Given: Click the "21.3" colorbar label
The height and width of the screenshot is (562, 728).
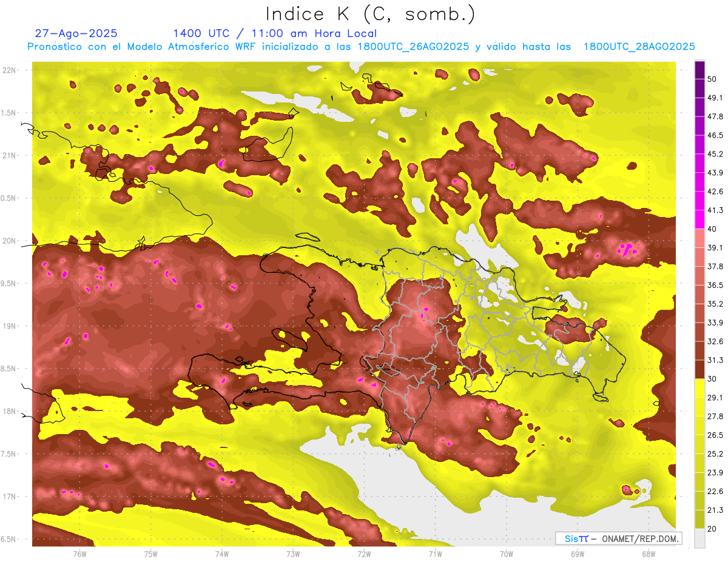Looking at the screenshot, I should (x=715, y=510).
